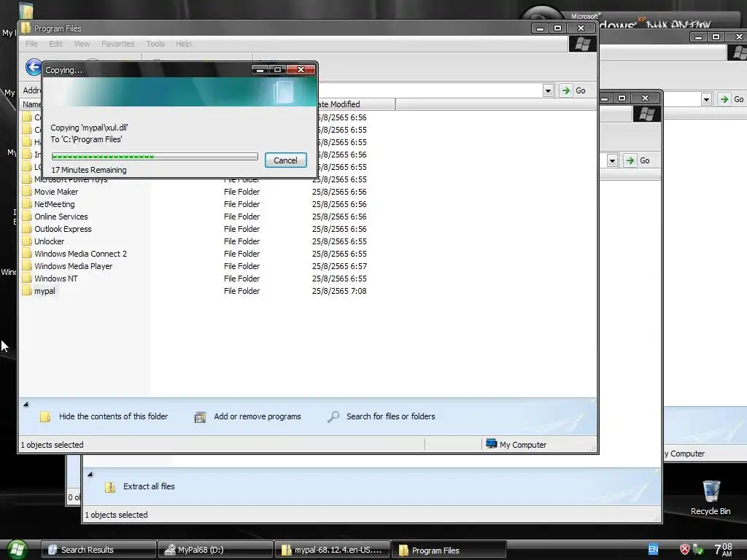Click the magnifier search icon

333,416
